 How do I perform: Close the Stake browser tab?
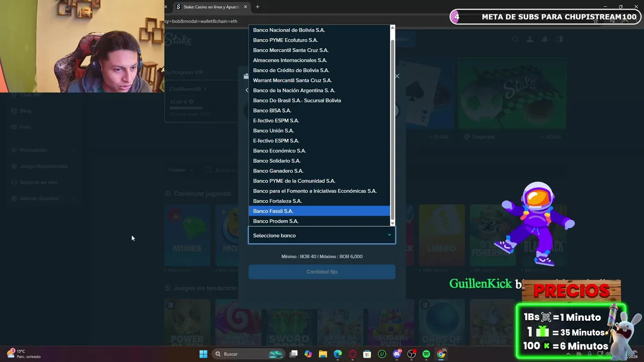[246, 7]
